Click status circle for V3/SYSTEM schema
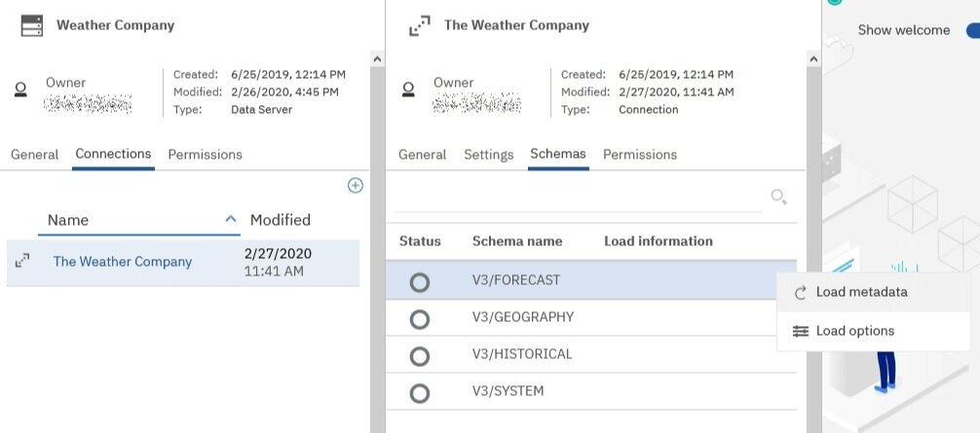The width and height of the screenshot is (980, 433). 420,393
